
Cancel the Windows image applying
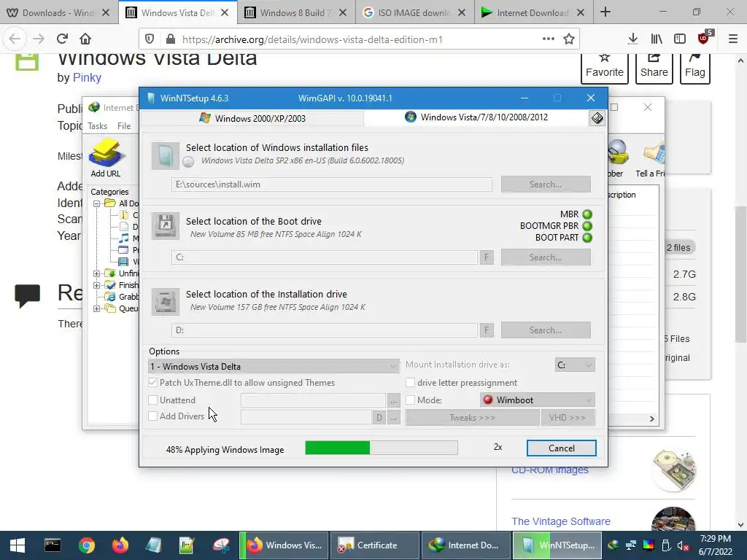tap(561, 448)
